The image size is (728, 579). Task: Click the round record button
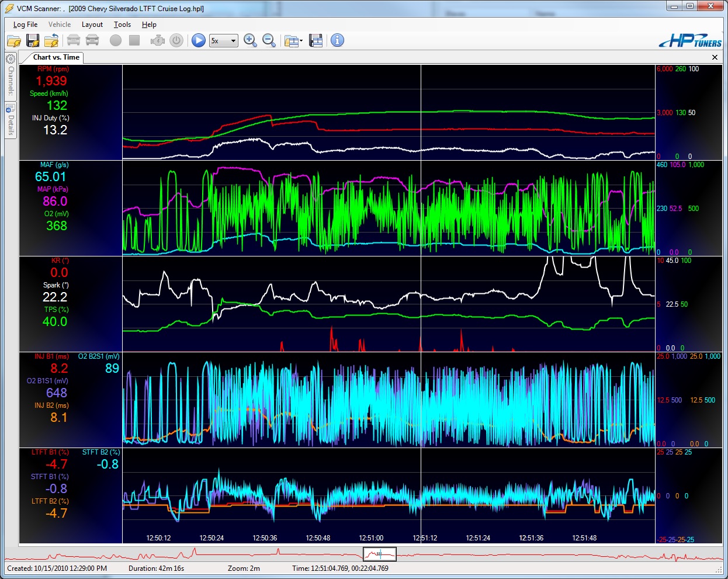pos(116,40)
